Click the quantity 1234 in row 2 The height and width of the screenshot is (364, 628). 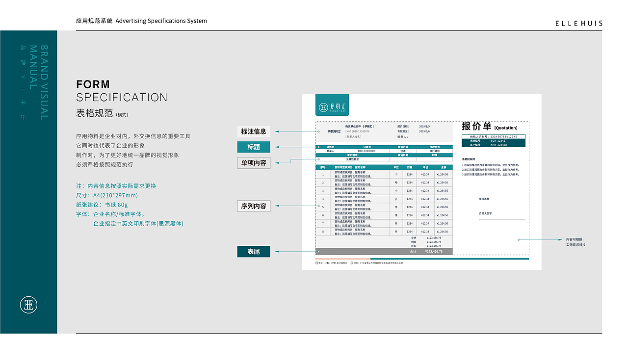[410, 182]
